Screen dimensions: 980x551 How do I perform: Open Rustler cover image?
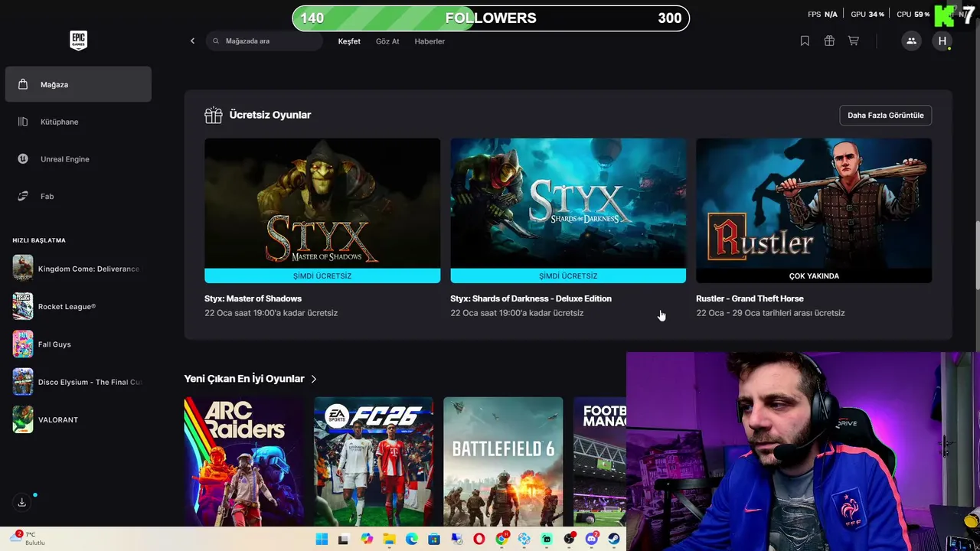(814, 203)
